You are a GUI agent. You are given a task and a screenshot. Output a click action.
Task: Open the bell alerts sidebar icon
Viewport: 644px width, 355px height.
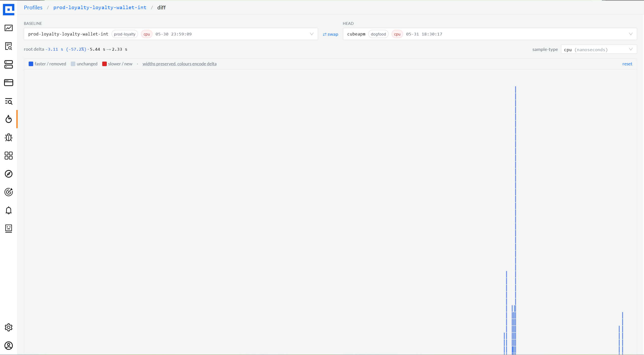coord(9,210)
